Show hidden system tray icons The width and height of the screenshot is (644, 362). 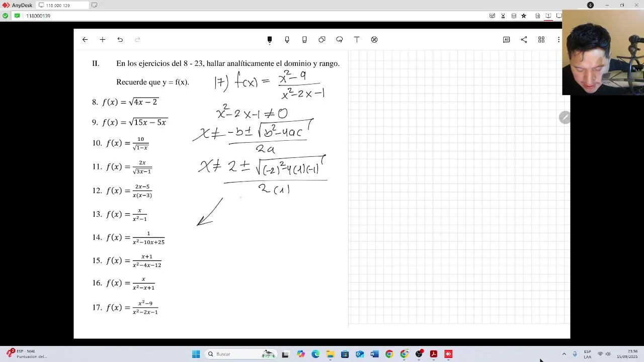(564, 354)
